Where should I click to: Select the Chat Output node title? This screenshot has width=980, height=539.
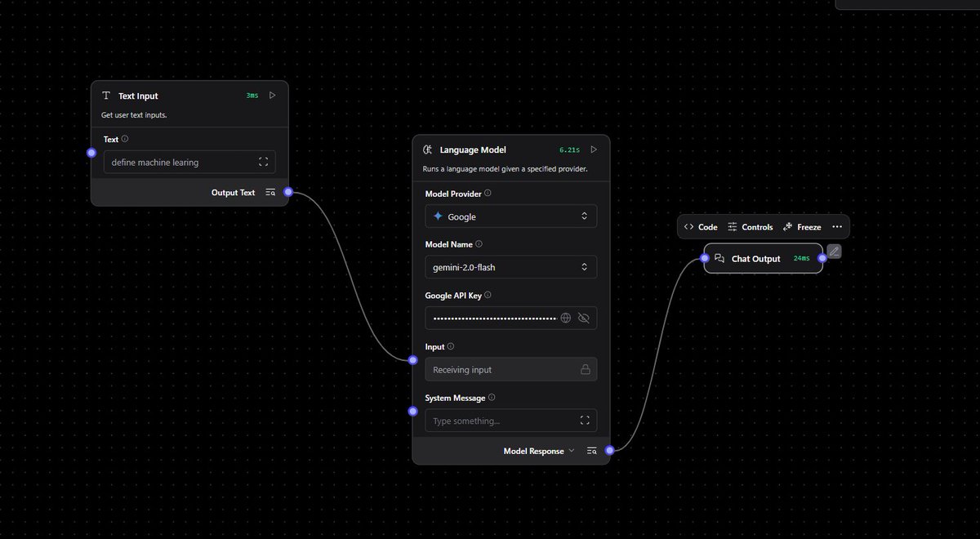click(756, 259)
